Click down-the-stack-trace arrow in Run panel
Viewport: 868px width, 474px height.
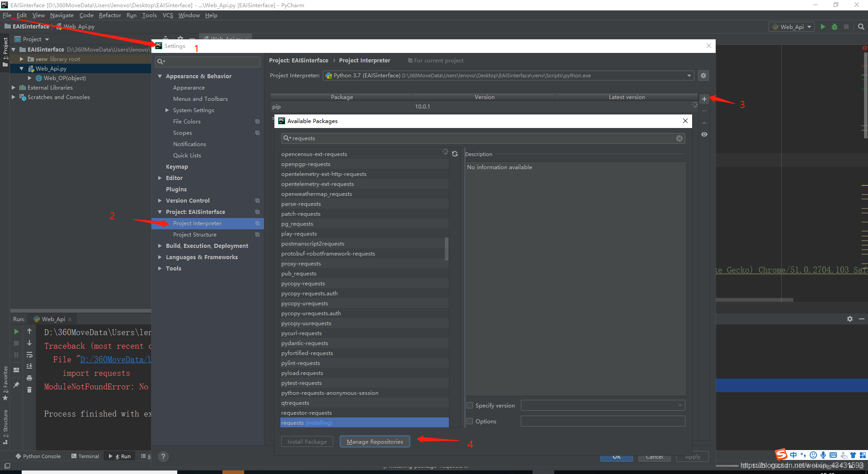[x=29, y=343]
